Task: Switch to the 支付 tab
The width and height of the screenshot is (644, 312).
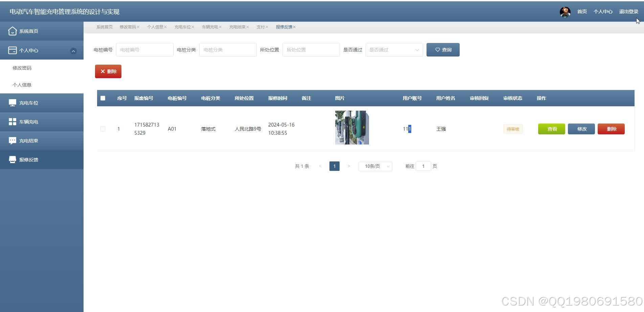Action: (260, 27)
